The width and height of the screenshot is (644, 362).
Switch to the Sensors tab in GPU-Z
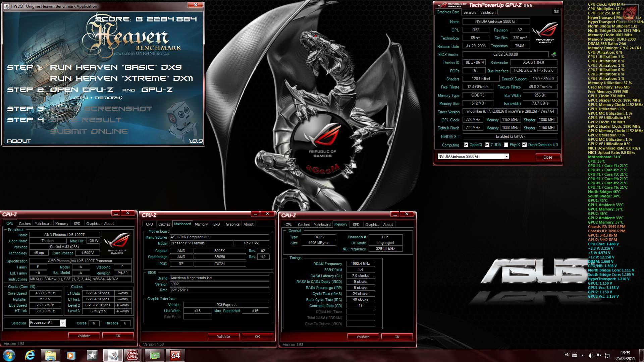[470, 12]
